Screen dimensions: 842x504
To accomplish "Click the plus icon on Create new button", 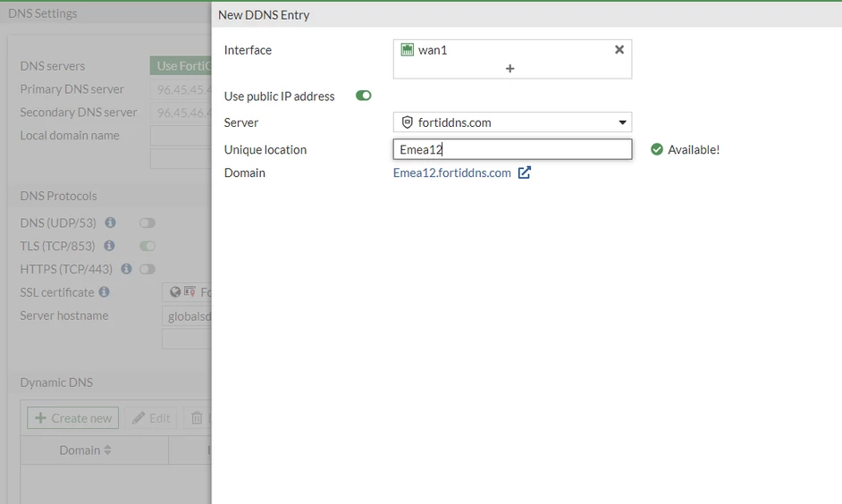I will click(x=40, y=418).
